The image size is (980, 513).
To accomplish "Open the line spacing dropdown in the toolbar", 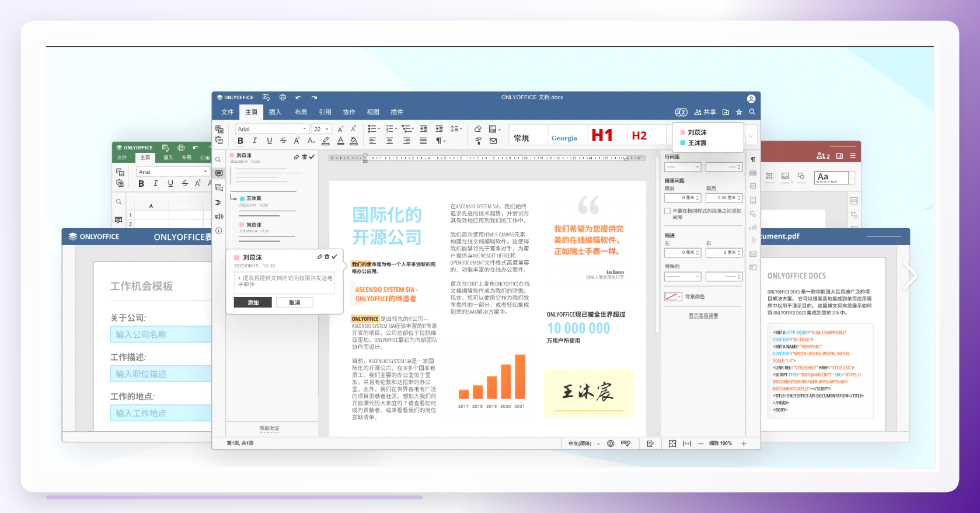I will 456,129.
